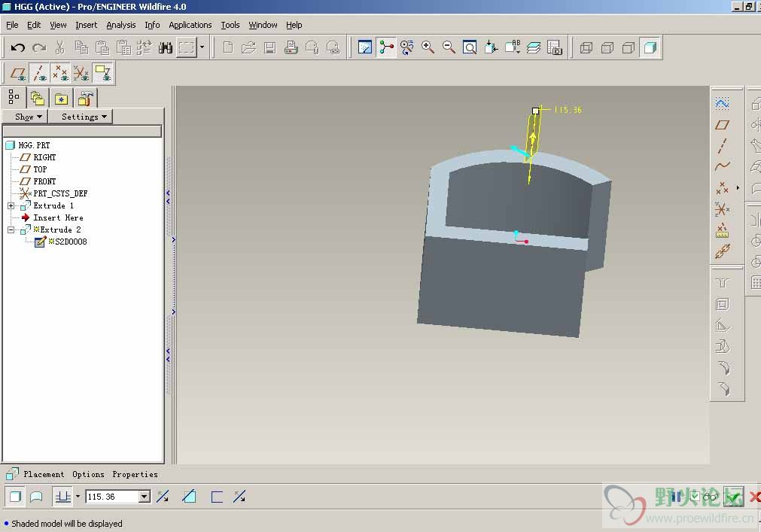
Task: Enable extrude as solid option
Action: point(16,497)
